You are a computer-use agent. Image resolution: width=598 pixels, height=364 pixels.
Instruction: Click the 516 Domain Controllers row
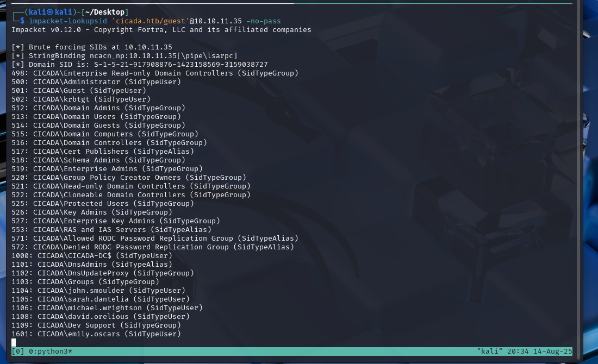pyautogui.click(x=109, y=142)
